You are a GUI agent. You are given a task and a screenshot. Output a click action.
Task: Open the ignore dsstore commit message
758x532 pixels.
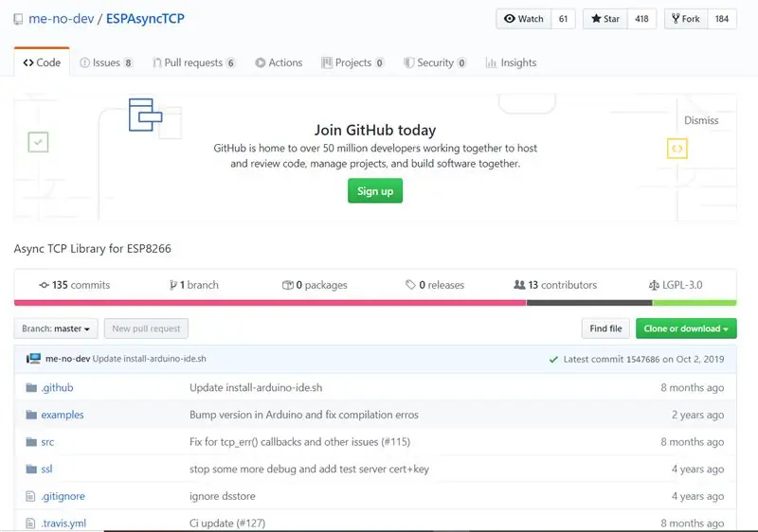[223, 496]
